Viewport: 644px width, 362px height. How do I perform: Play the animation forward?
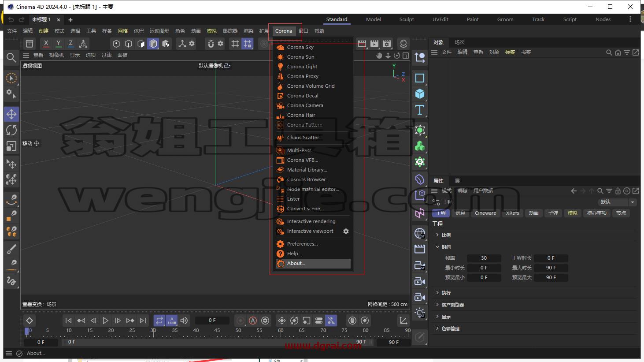click(x=105, y=321)
